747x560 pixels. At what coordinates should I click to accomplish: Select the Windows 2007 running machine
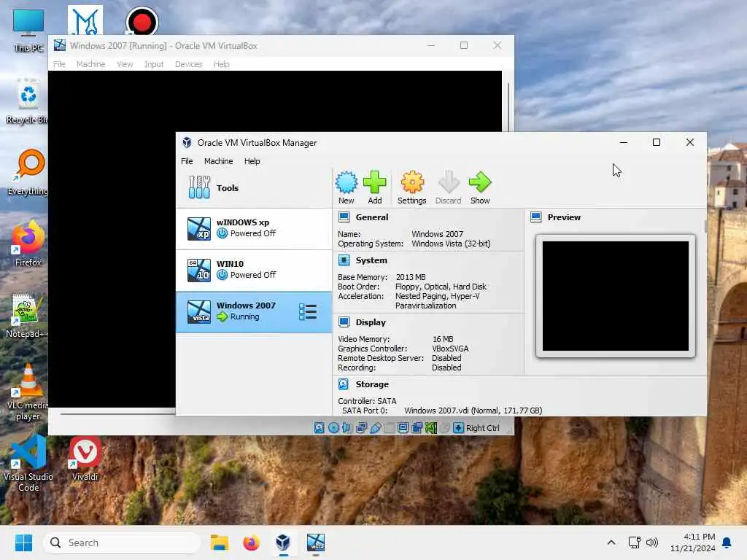point(254,311)
